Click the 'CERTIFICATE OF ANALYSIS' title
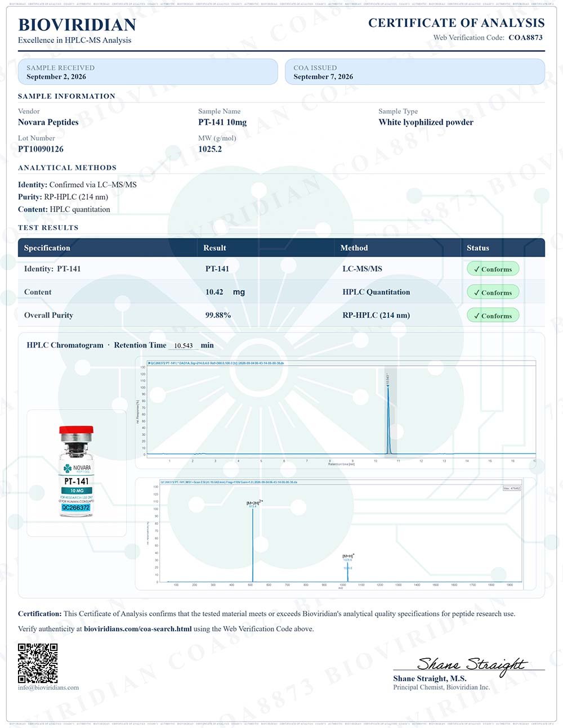Screen dimensions: 563x728 coord(456,23)
